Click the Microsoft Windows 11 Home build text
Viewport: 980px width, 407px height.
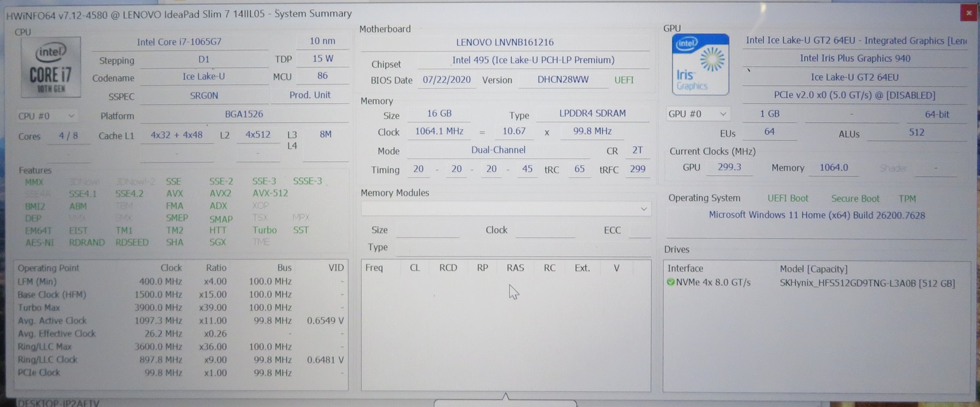[x=817, y=215]
